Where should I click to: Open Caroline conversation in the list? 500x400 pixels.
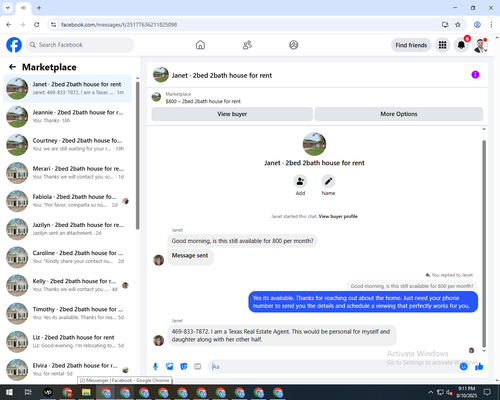(x=67, y=257)
